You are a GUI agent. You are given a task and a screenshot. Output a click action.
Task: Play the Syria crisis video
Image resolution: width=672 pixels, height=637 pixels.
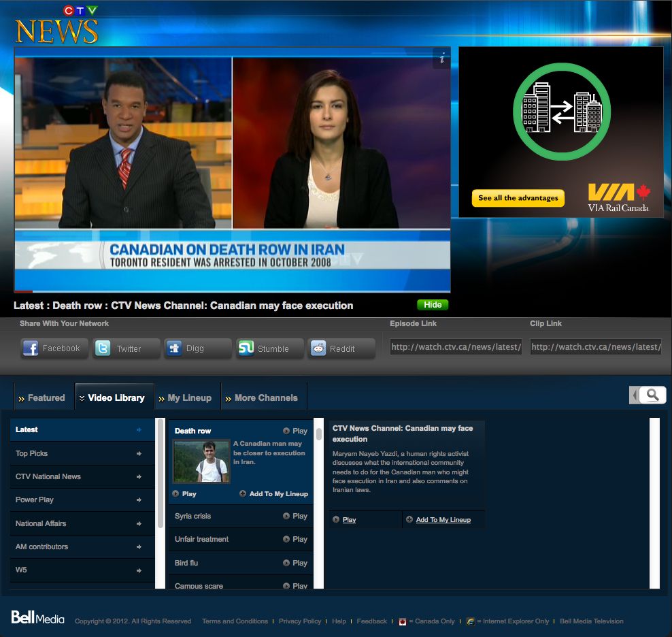pyautogui.click(x=296, y=517)
